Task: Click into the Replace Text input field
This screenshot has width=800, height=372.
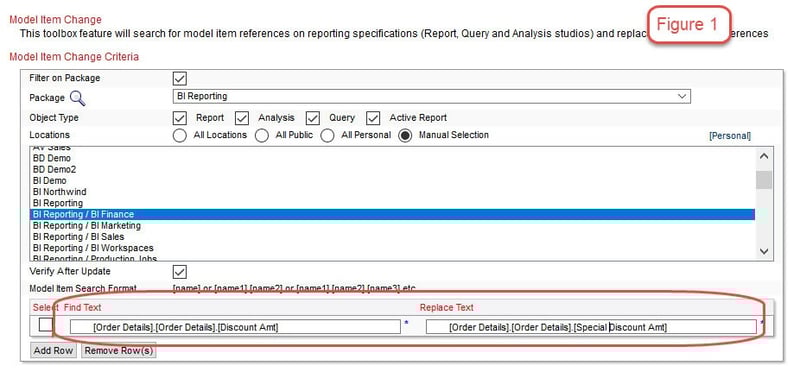Action: click(x=591, y=327)
